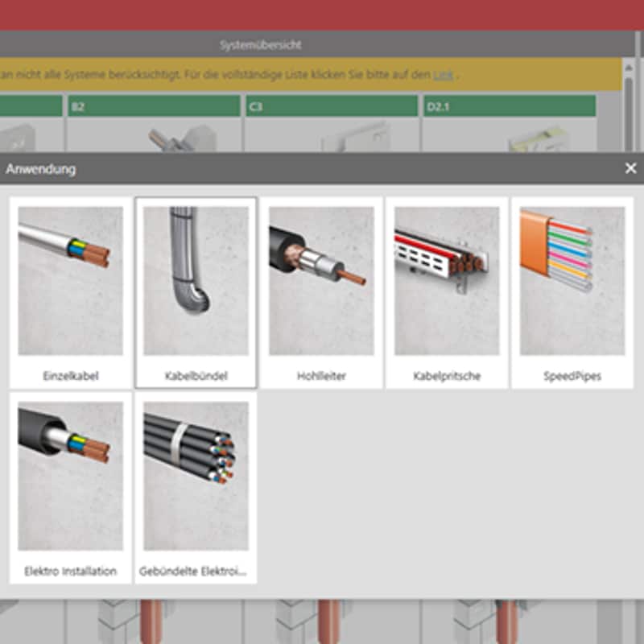The width and height of the screenshot is (644, 644).
Task: Click the Anwendung dialog title text
Action: click(41, 169)
